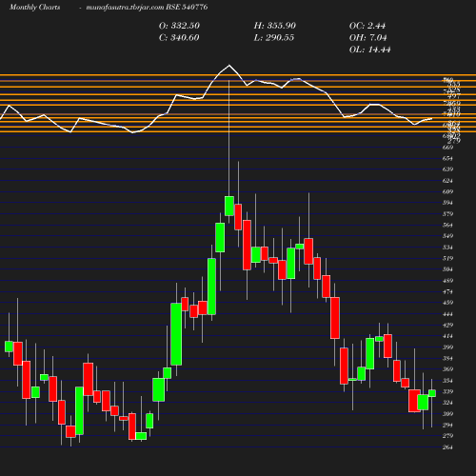The height and width of the screenshot is (476, 476).
Task: Click the 'OL: 14.44' reading
Action: coord(370,50)
